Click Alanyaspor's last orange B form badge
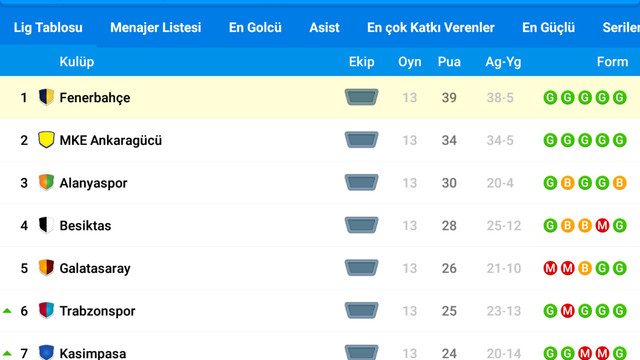This screenshot has width=640, height=360. [620, 183]
